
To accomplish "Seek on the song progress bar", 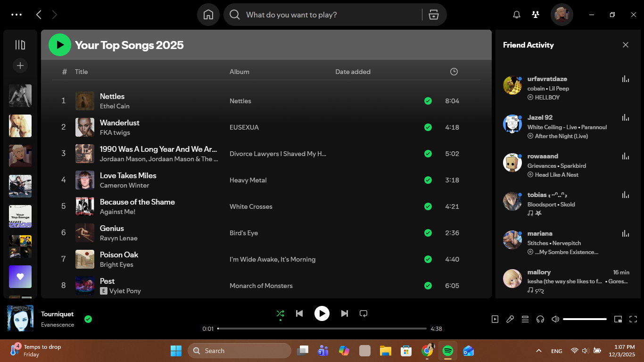I will [x=322, y=329].
